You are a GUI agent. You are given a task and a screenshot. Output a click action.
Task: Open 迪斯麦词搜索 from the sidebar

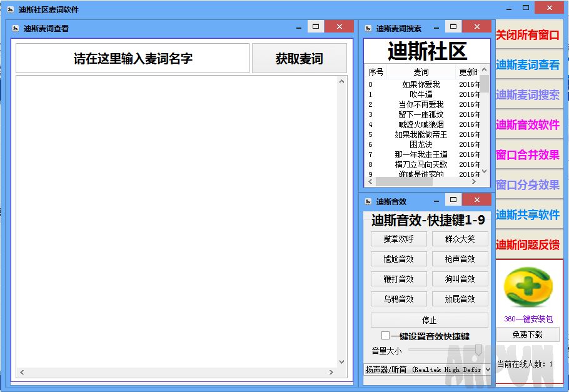tap(529, 95)
